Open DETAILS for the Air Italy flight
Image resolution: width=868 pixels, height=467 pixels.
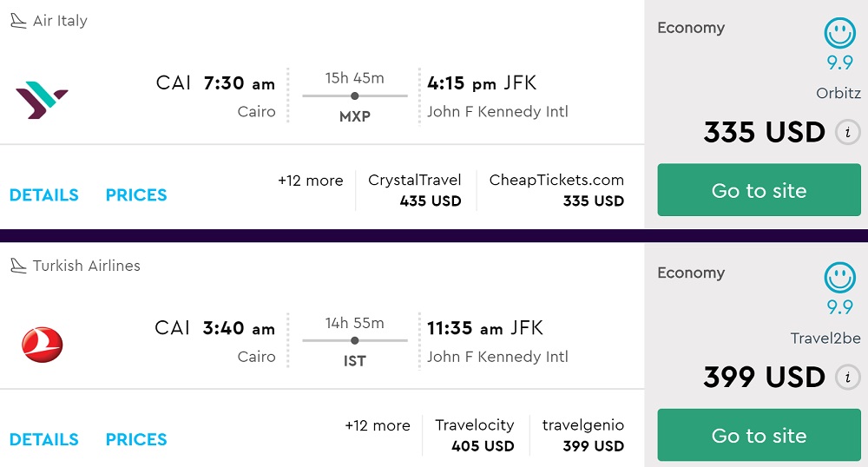coord(43,195)
